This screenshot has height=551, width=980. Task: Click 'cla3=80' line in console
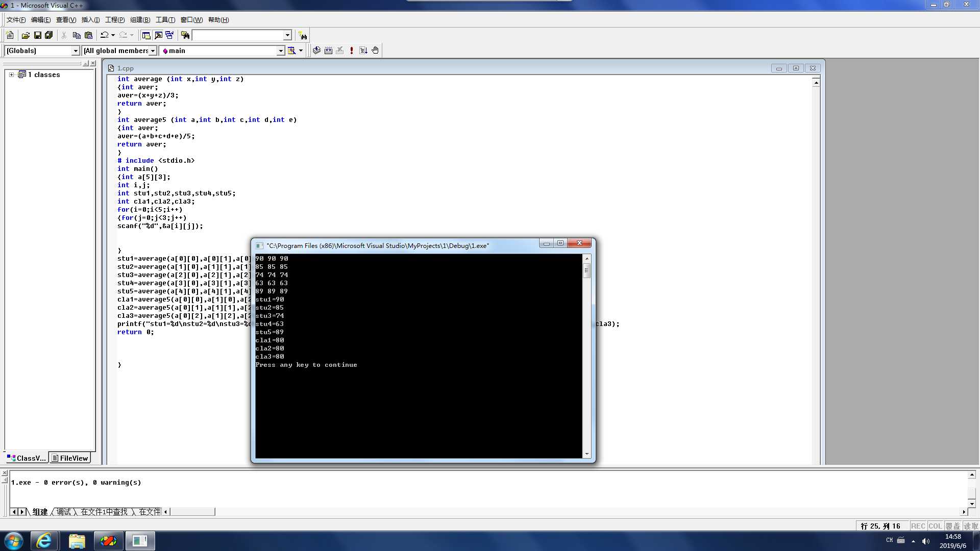[x=269, y=357]
